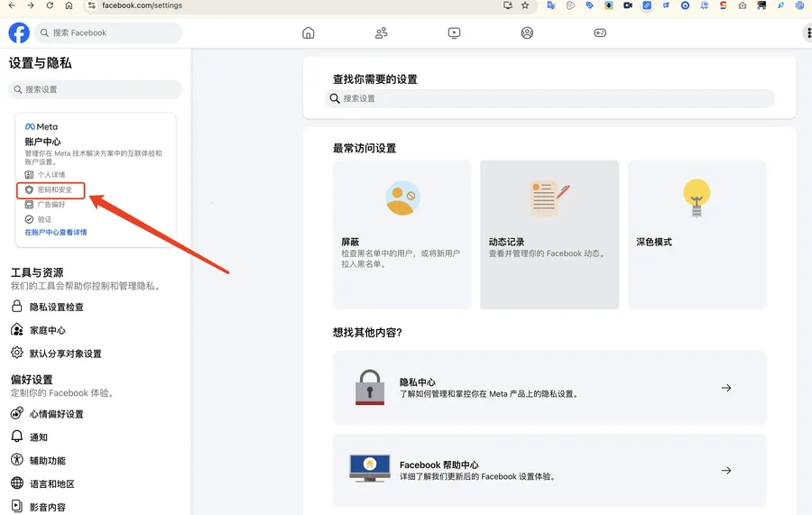
Task: Click the Meta logo in account card
Action: tap(42, 127)
